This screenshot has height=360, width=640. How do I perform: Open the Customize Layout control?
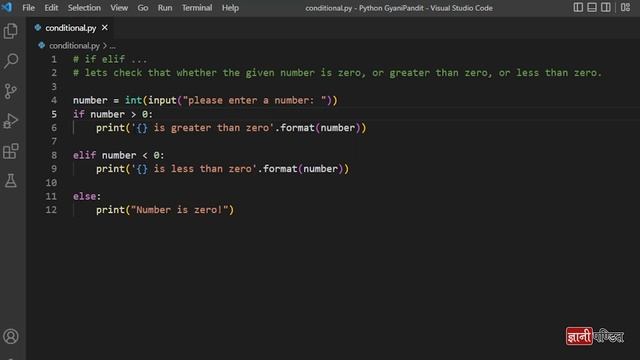point(625,7)
